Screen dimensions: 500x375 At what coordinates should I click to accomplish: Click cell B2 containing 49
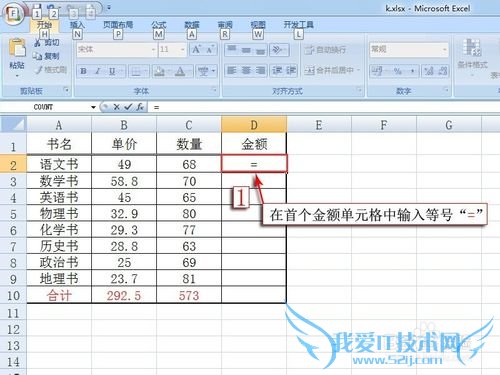pyautogui.click(x=124, y=164)
